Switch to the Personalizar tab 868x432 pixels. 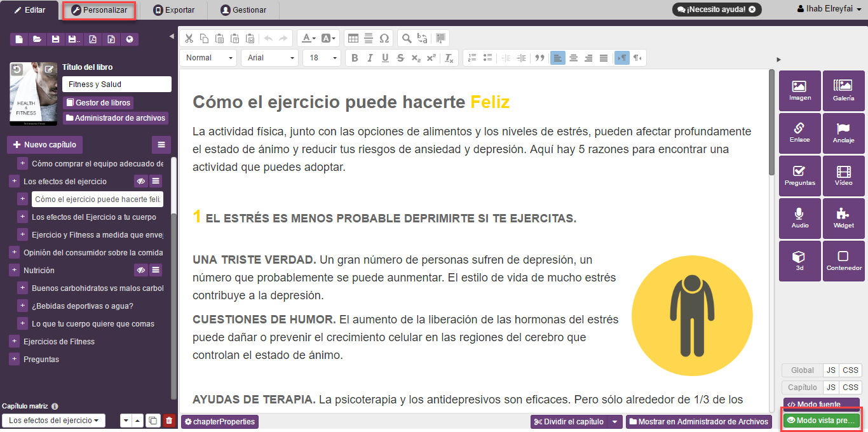coord(99,10)
